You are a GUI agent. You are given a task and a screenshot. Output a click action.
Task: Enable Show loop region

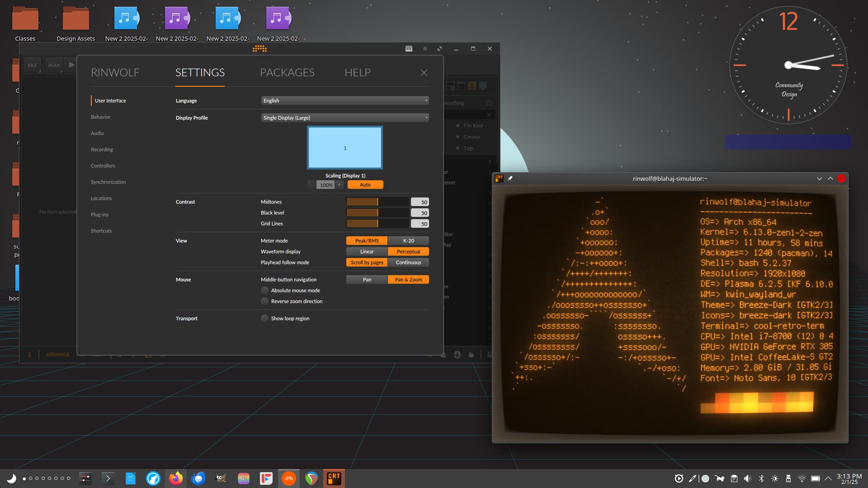point(265,319)
